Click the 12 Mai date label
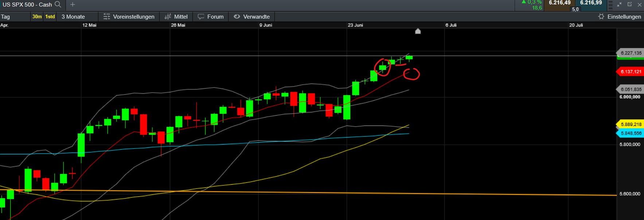Screen dimensions: 644x220 click(89, 25)
